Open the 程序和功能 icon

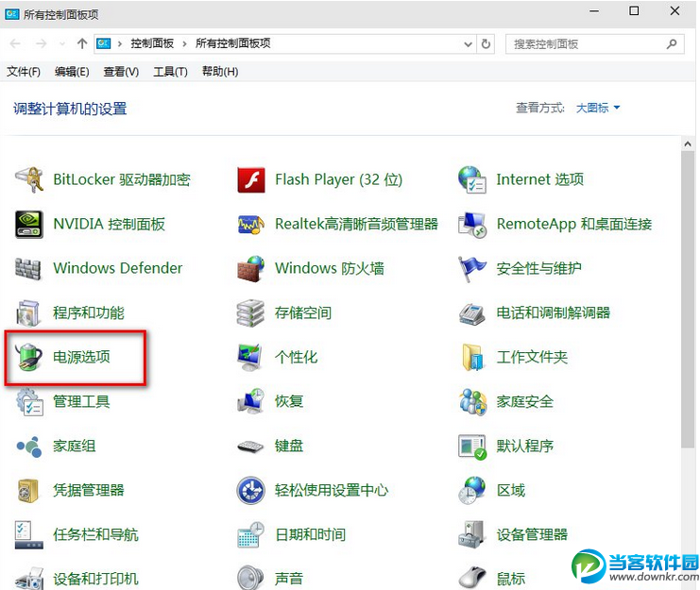click(28, 312)
